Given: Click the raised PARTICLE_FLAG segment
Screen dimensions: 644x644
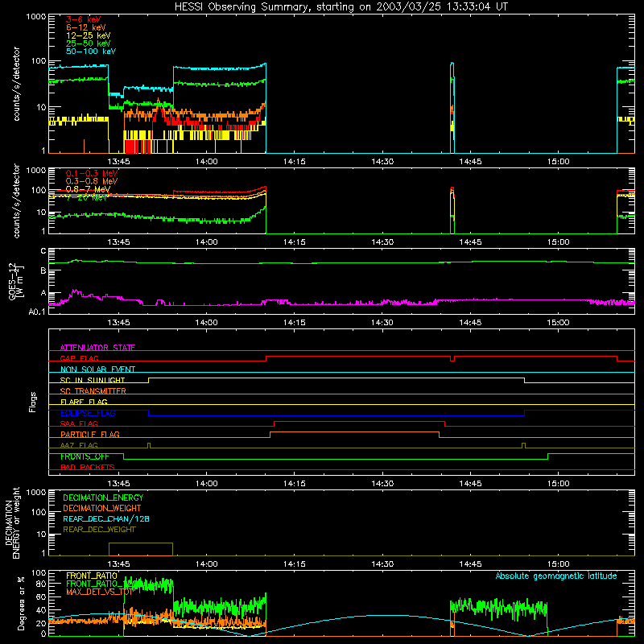Looking at the screenshot, I should point(354,432).
